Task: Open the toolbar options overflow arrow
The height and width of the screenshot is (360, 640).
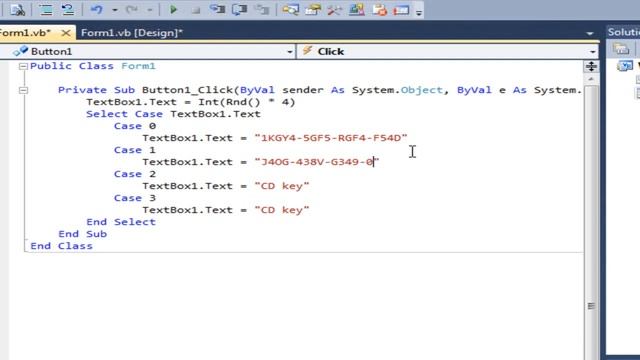Action: tap(419, 12)
